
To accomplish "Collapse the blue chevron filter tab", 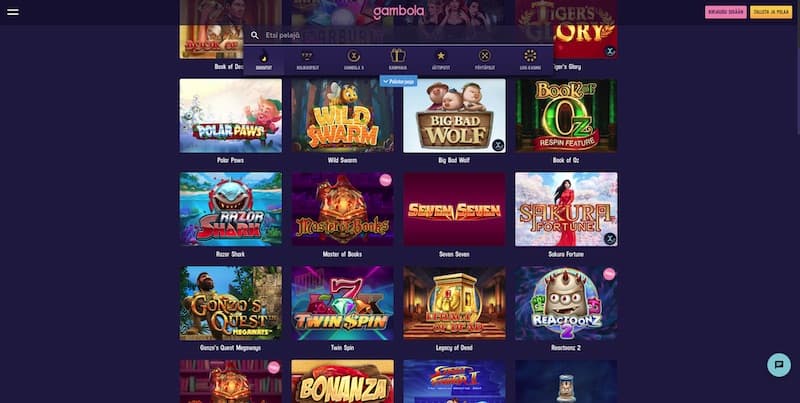I will (398, 81).
